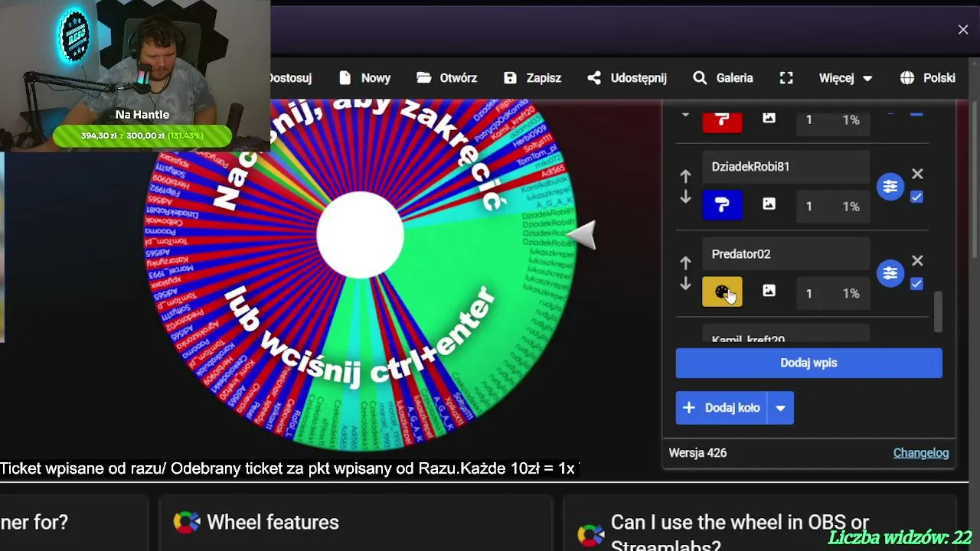The height and width of the screenshot is (551, 980).
Task: Open 'Can I use the wheel in OBS' question
Action: (x=740, y=533)
